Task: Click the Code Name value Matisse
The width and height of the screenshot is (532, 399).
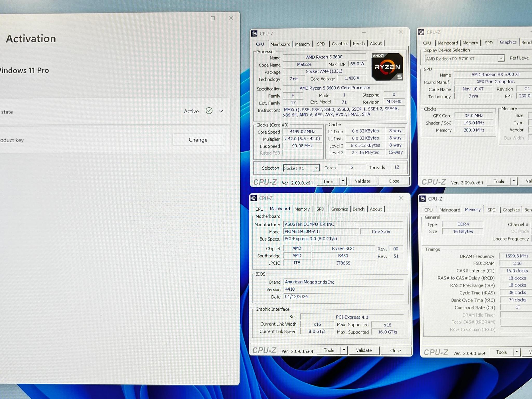Action: (304, 64)
